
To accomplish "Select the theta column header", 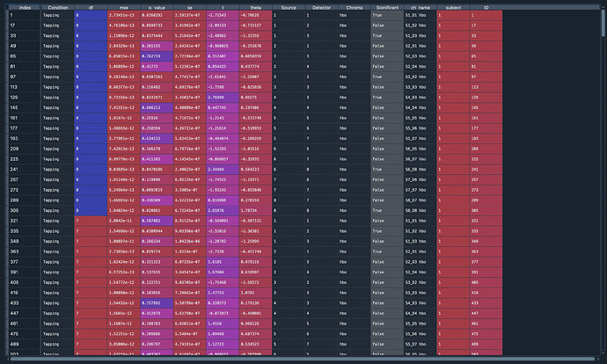I will pyautogui.click(x=255, y=7).
